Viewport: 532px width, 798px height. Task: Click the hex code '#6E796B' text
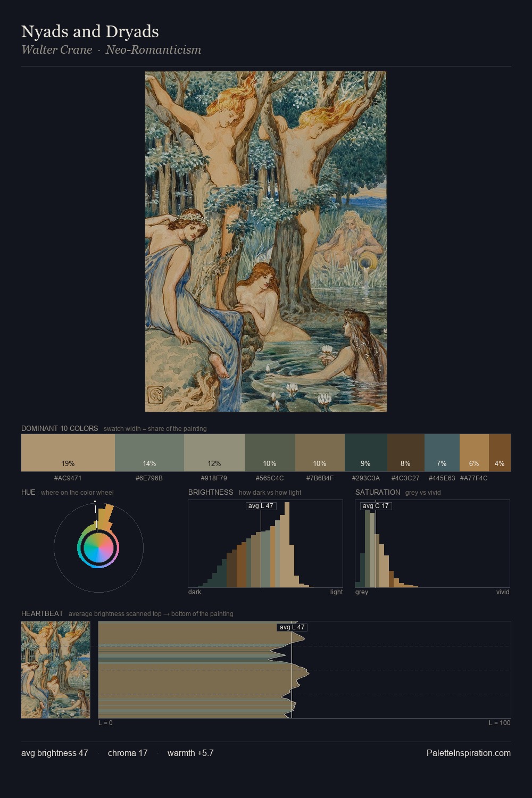click(149, 478)
